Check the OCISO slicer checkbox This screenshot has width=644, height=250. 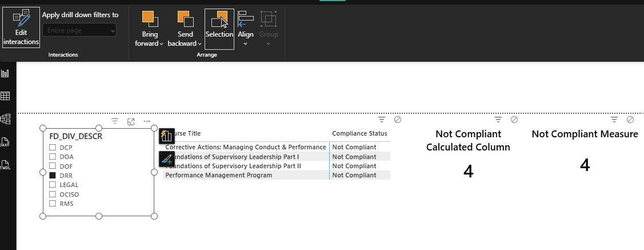53,194
